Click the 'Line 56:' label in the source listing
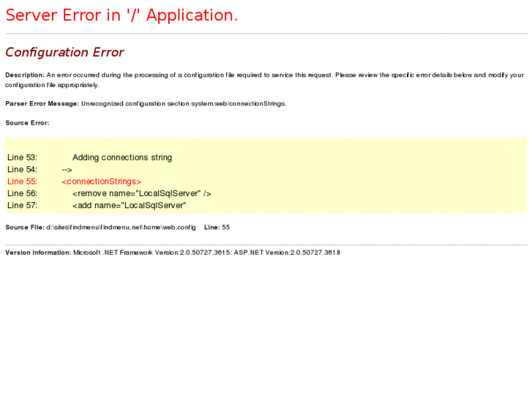 (x=22, y=193)
